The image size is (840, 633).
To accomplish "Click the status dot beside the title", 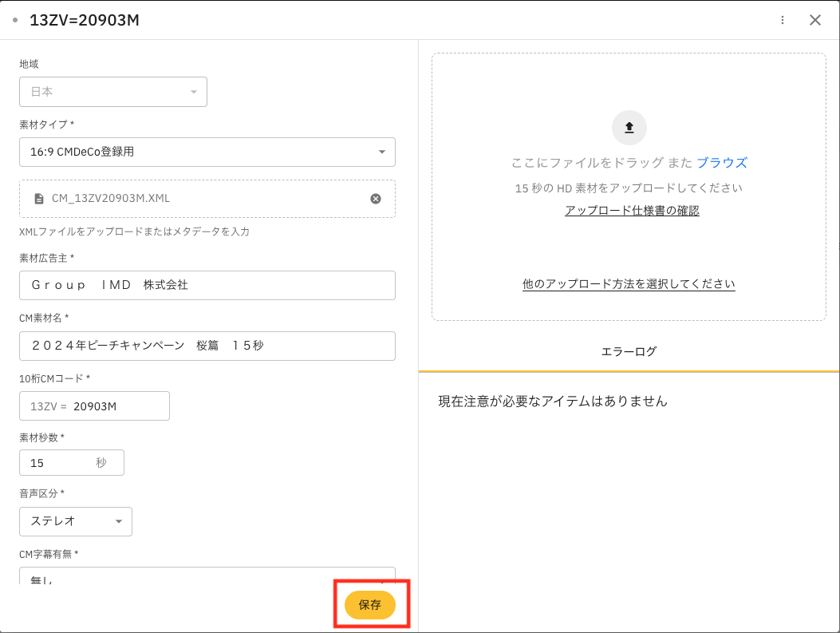I will point(15,20).
